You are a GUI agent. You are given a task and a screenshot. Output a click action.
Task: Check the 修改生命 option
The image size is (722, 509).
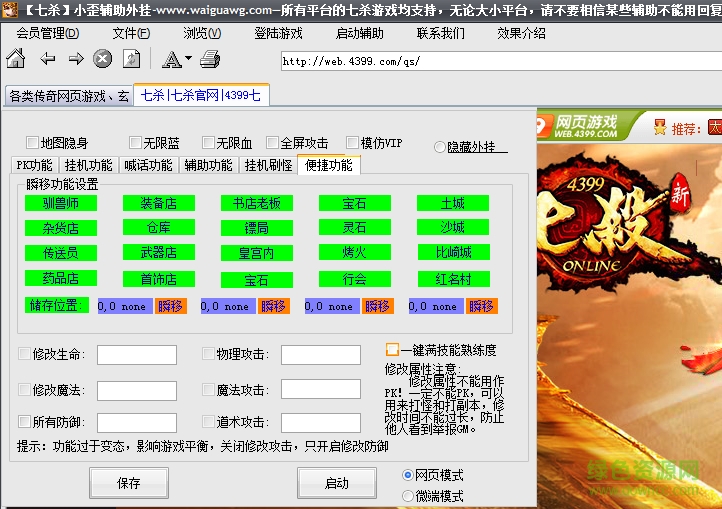(25, 354)
